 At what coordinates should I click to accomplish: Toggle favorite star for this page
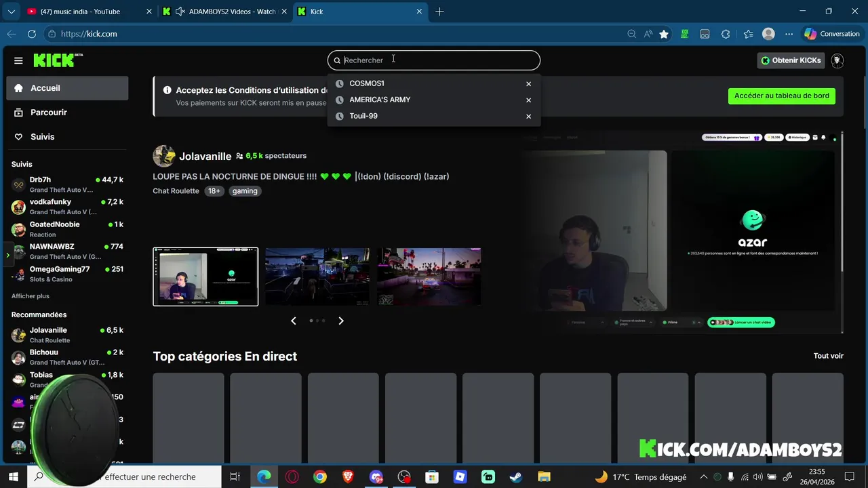tap(664, 34)
